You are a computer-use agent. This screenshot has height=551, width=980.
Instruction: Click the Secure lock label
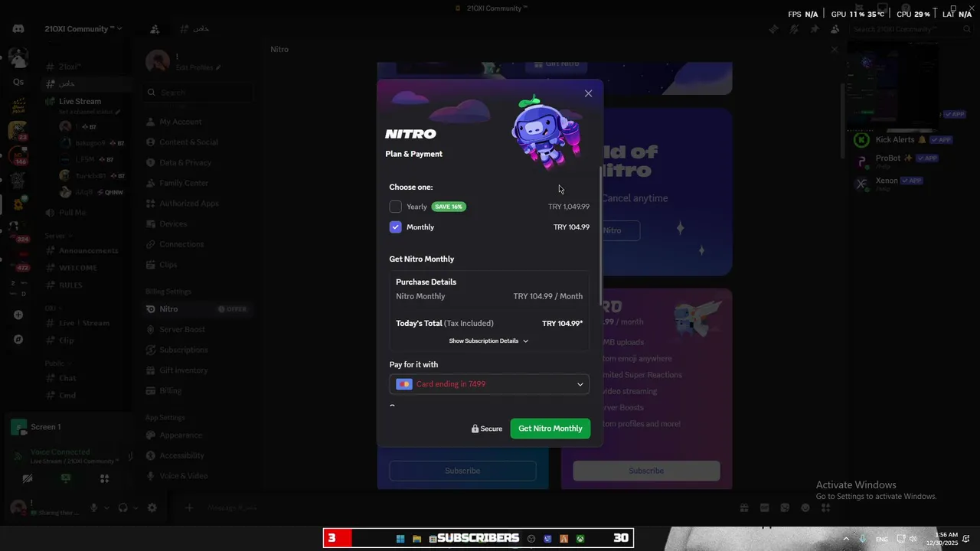487,429
